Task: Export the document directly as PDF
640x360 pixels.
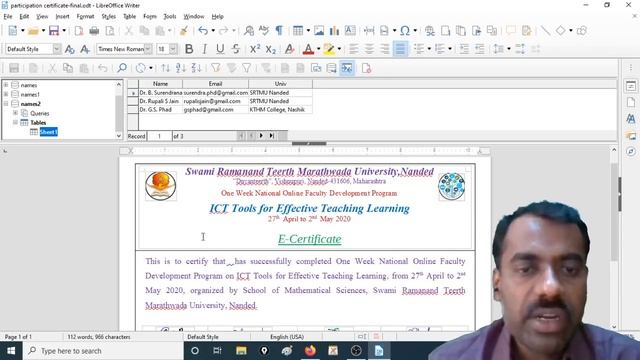Action: pyautogui.click(x=79, y=31)
